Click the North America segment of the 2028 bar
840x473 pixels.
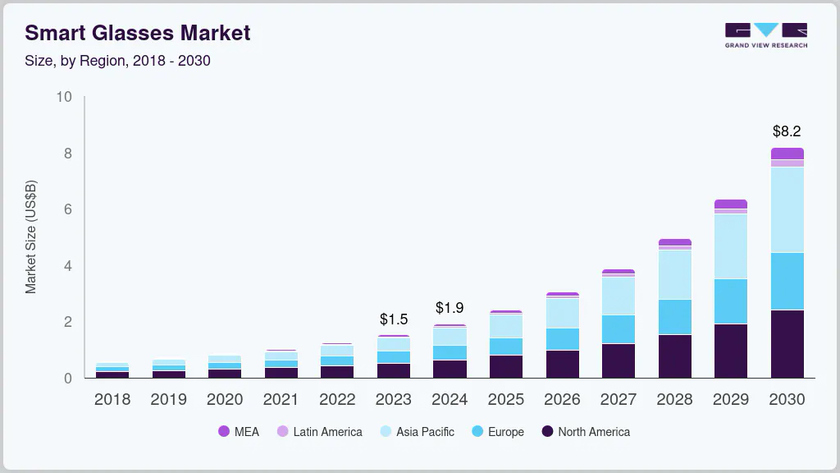coord(675,356)
